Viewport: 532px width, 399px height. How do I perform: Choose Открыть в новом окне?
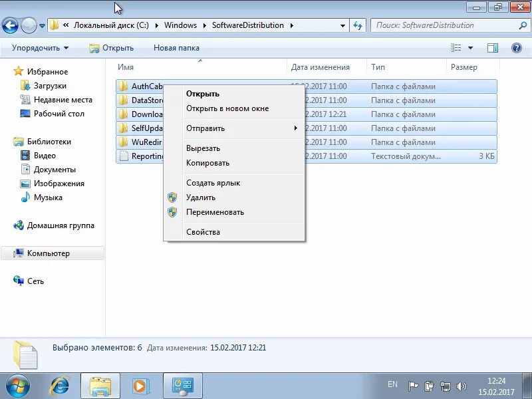234,108
